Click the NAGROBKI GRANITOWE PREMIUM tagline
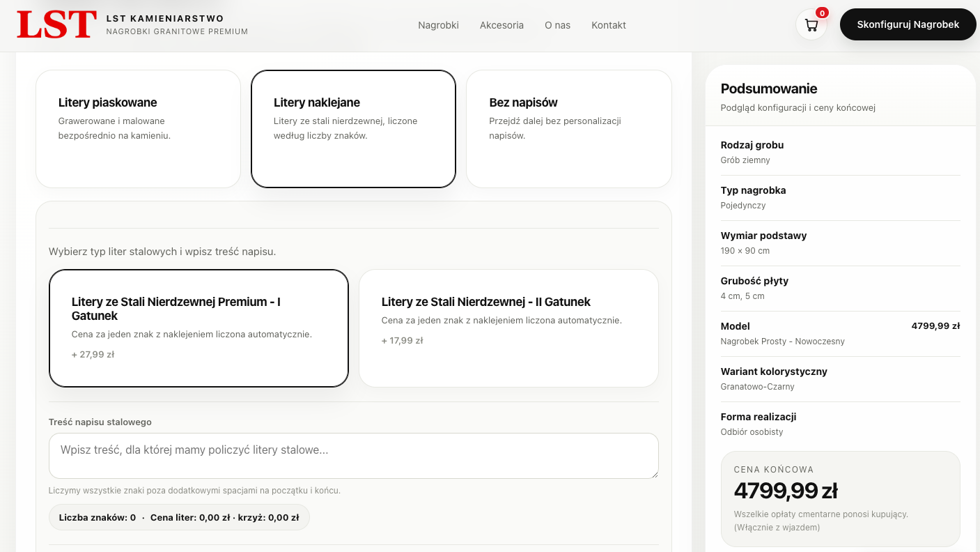Screen dimensions: 980x552 (x=177, y=31)
